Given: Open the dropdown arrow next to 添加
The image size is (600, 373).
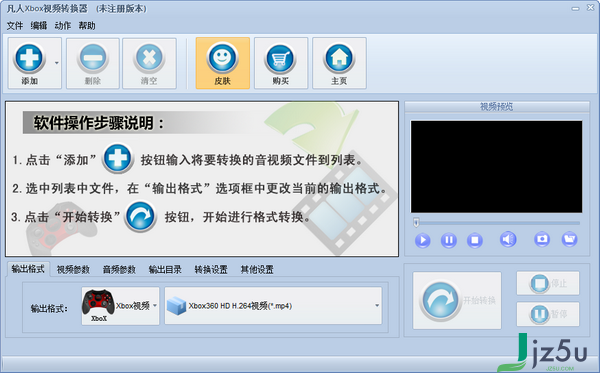Looking at the screenshot, I should 57,63.
